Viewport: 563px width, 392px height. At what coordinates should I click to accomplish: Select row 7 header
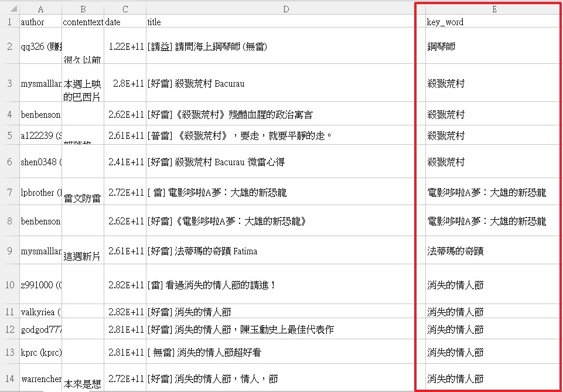(10, 192)
